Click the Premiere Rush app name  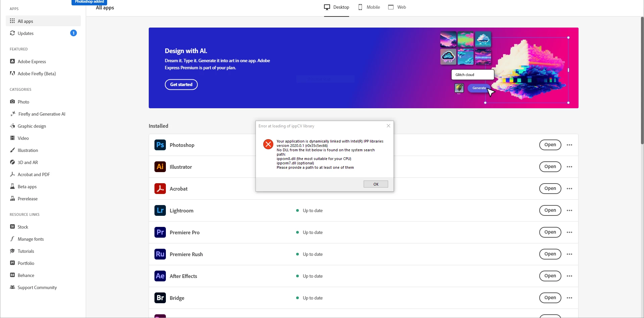(186, 254)
